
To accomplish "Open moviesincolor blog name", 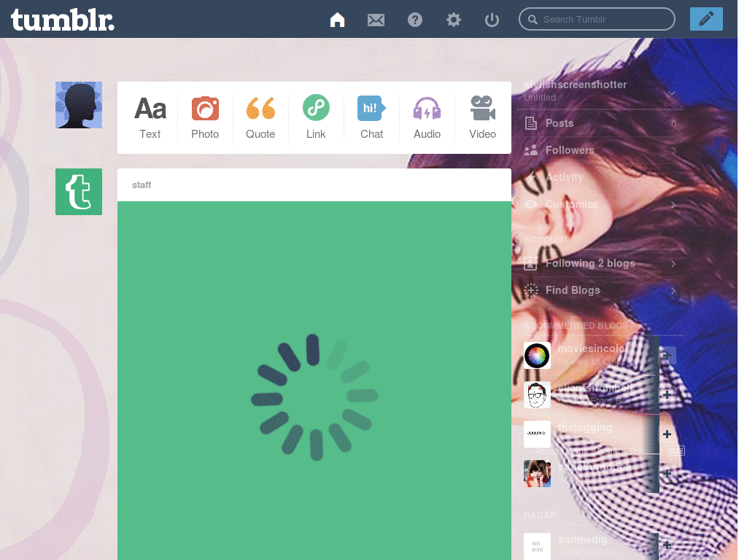I will coord(593,349).
